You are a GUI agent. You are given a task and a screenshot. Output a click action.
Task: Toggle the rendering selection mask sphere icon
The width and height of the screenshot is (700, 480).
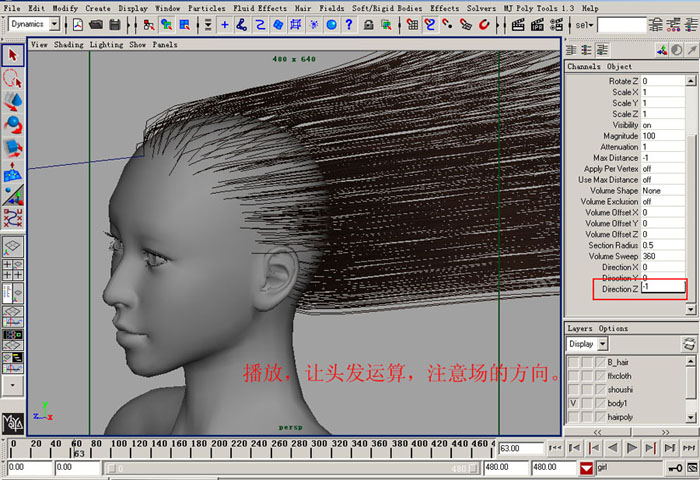[331, 25]
